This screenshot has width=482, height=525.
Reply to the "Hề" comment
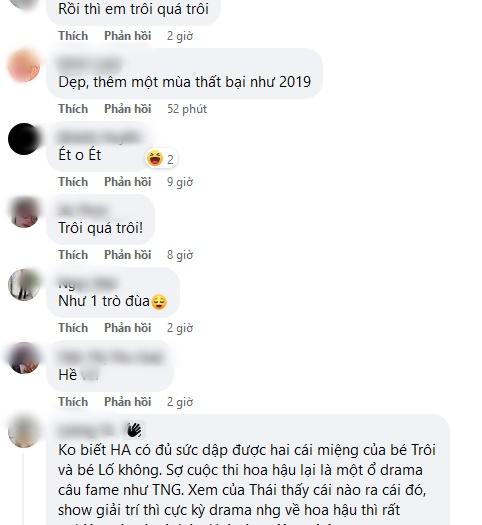128,401
